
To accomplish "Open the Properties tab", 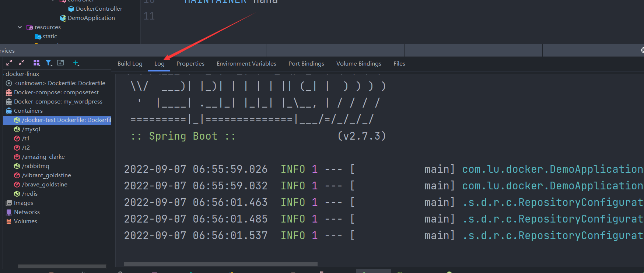I will pos(190,64).
